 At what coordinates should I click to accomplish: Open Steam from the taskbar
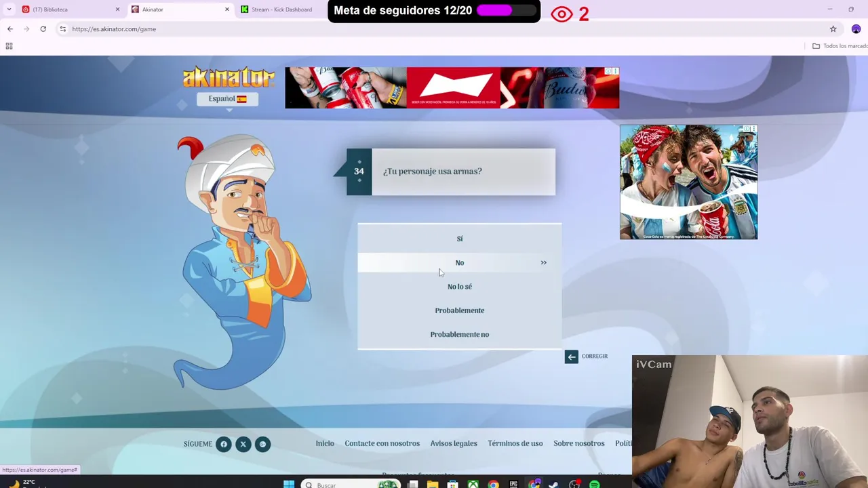point(554,485)
